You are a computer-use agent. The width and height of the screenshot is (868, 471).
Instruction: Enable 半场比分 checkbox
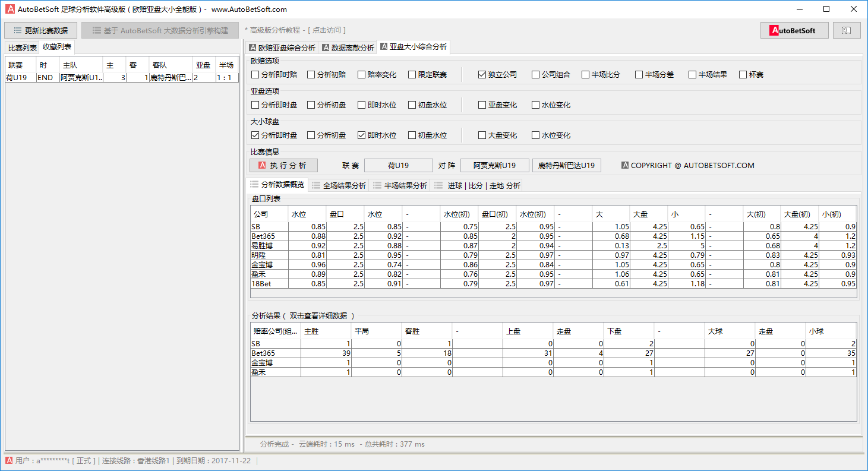coord(601,75)
